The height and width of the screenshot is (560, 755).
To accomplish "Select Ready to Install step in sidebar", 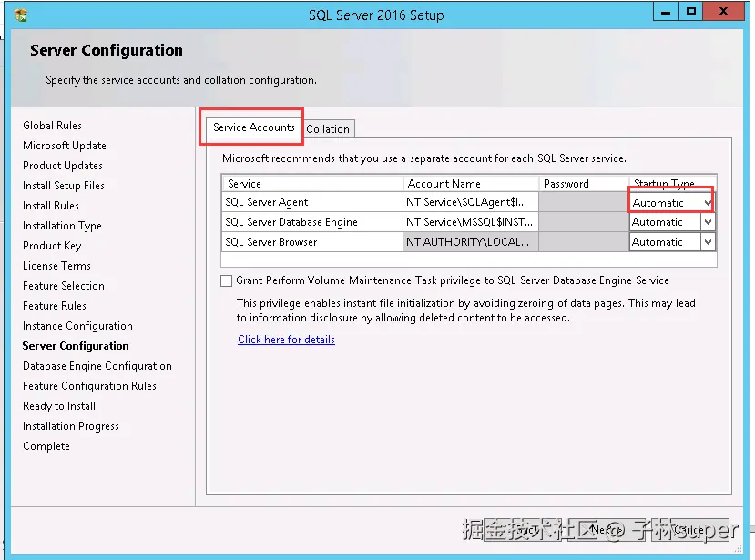I will point(59,406).
